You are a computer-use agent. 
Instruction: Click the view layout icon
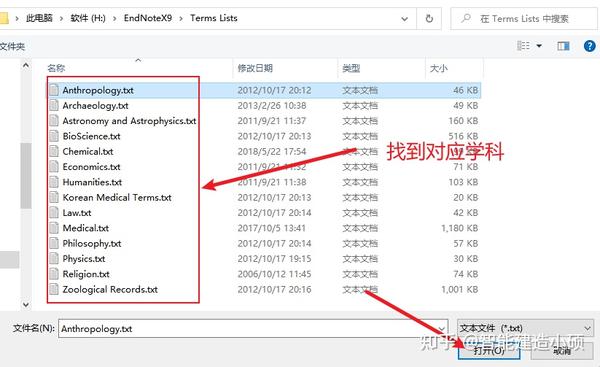click(523, 46)
